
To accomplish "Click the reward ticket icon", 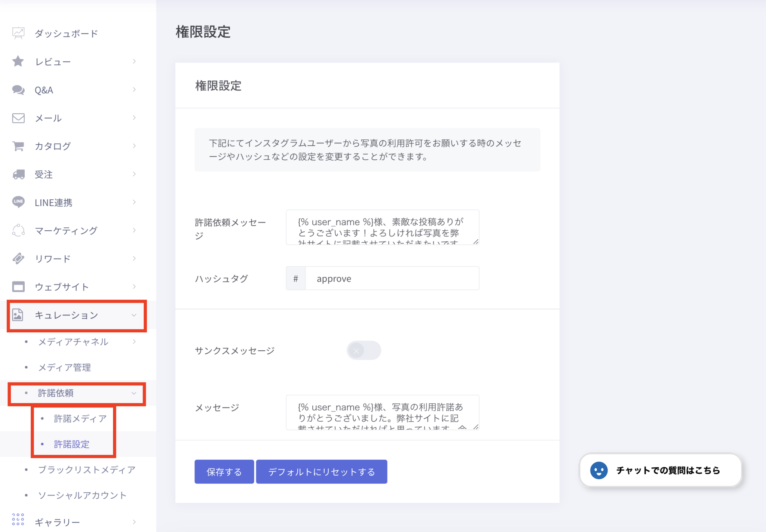I will (x=18, y=258).
